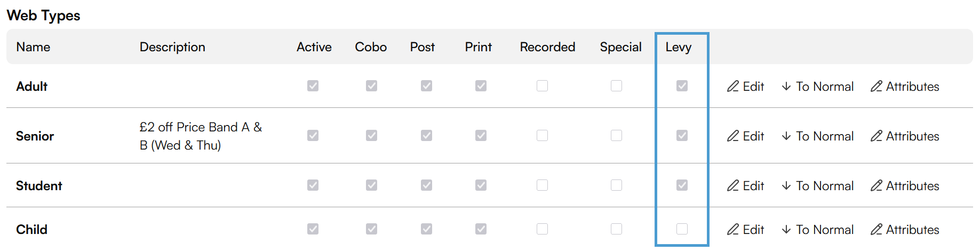Image resolution: width=980 pixels, height=250 pixels.
Task: Open Attributes link for Child
Action: (905, 229)
